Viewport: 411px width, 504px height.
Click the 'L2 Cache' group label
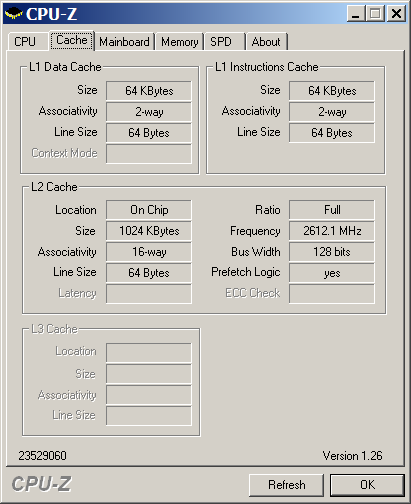[54, 187]
